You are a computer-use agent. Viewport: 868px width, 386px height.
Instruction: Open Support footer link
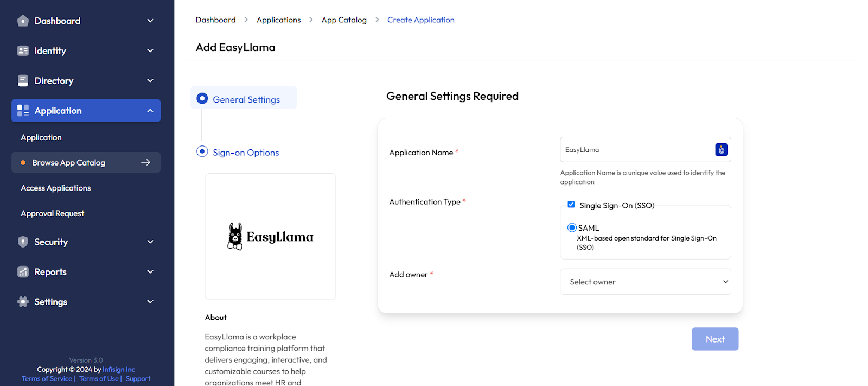(x=138, y=378)
